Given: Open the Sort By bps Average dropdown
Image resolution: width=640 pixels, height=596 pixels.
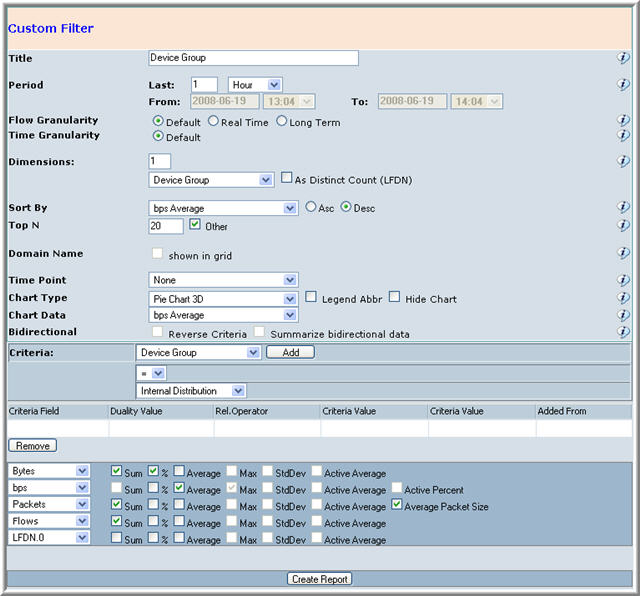Looking at the screenshot, I should tap(223, 208).
